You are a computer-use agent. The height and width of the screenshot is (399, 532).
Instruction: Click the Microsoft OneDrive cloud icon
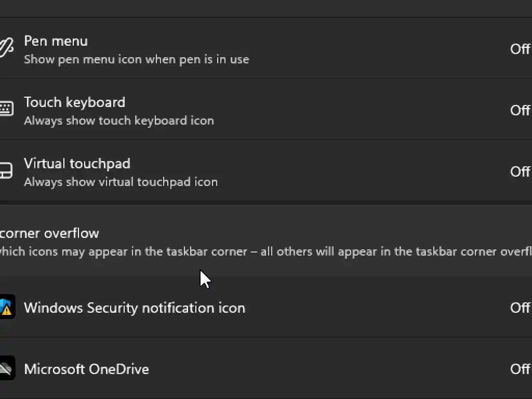tap(6, 368)
